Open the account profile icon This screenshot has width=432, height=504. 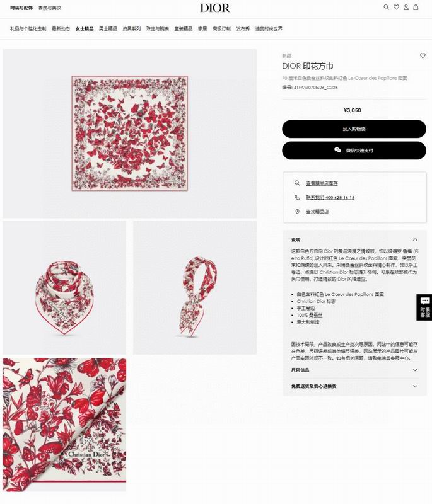[x=406, y=7]
